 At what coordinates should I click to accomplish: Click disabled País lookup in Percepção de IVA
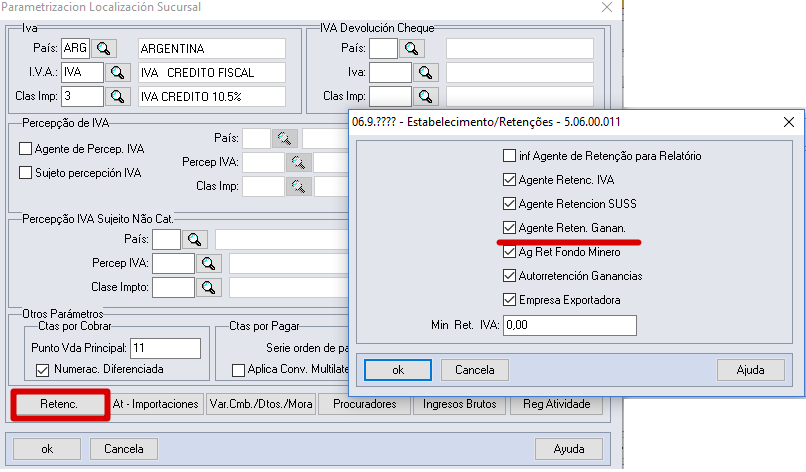(285, 138)
